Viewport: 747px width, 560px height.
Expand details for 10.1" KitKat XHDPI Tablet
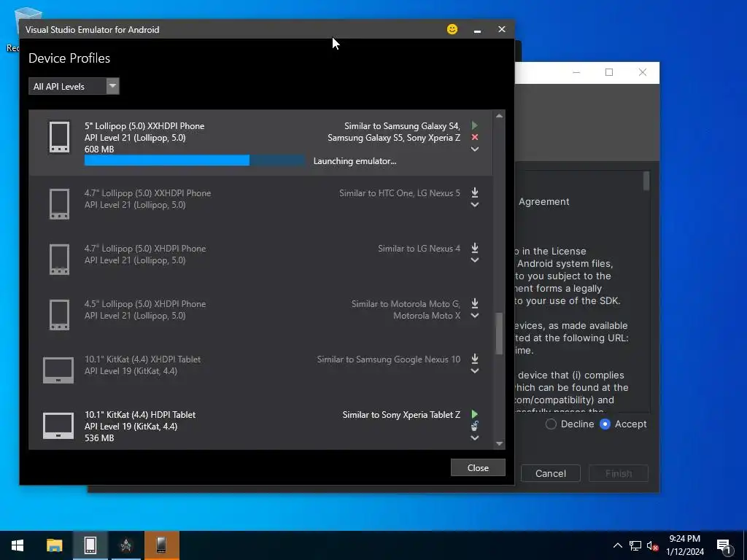[x=474, y=371]
